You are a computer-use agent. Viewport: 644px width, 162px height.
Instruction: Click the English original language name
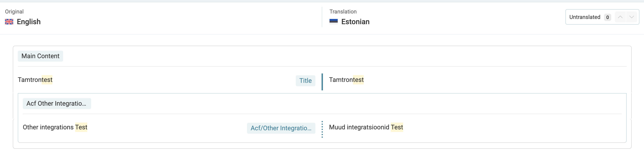click(29, 22)
